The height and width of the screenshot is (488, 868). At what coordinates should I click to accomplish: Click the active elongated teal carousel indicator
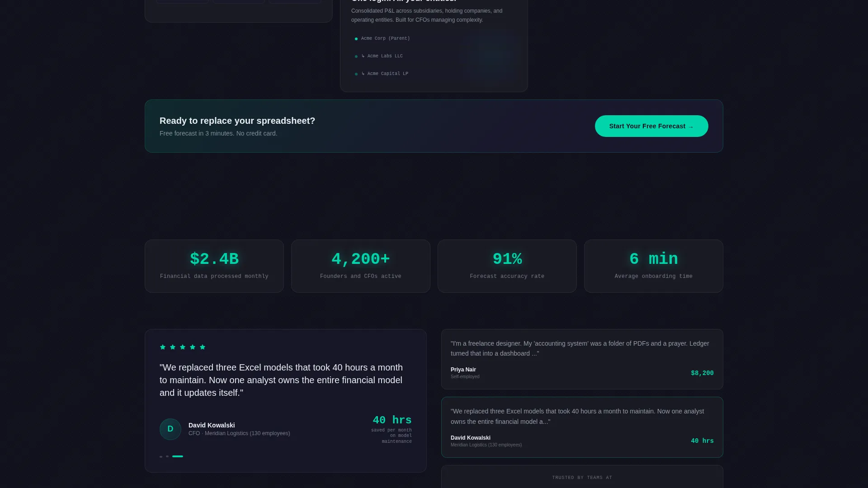[x=178, y=456]
